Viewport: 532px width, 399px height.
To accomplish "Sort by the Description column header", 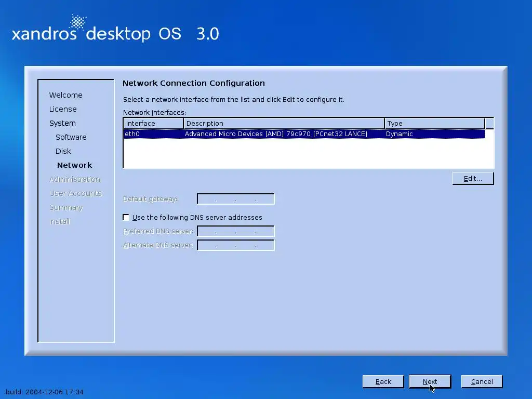I will [284, 124].
